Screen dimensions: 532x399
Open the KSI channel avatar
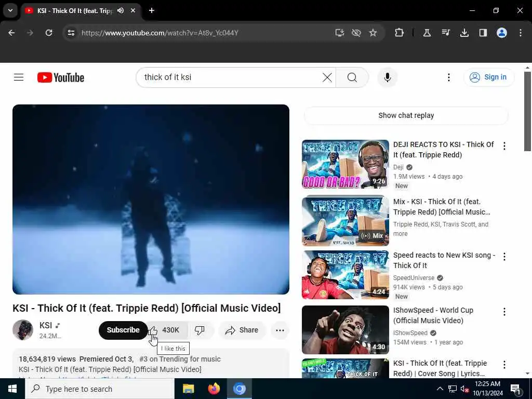(23, 330)
